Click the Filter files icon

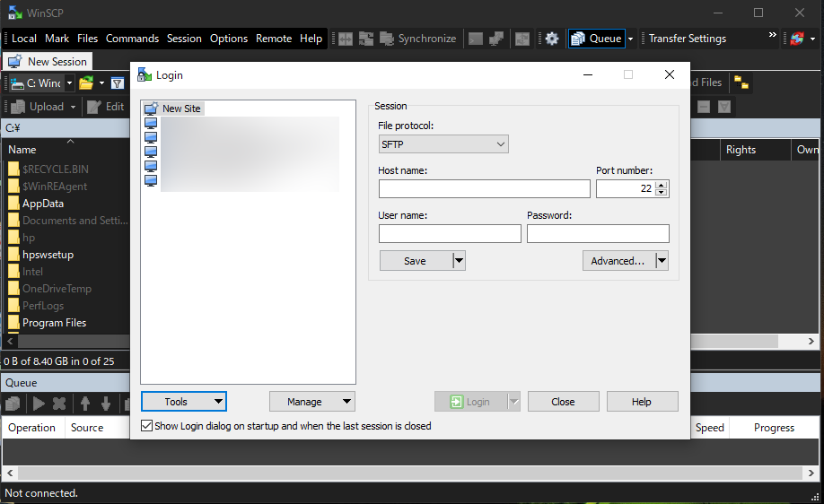coord(118,83)
